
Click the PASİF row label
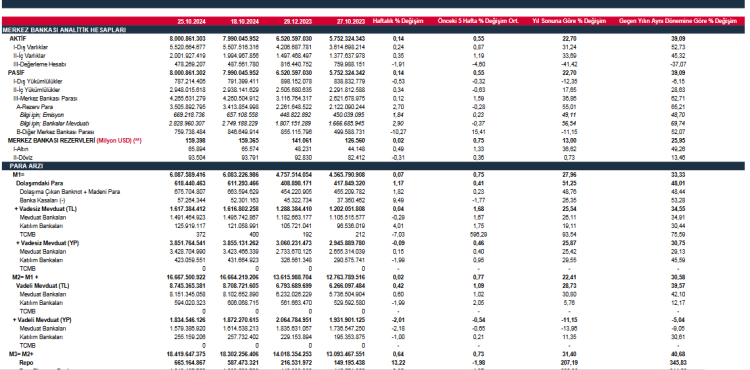pos(16,73)
